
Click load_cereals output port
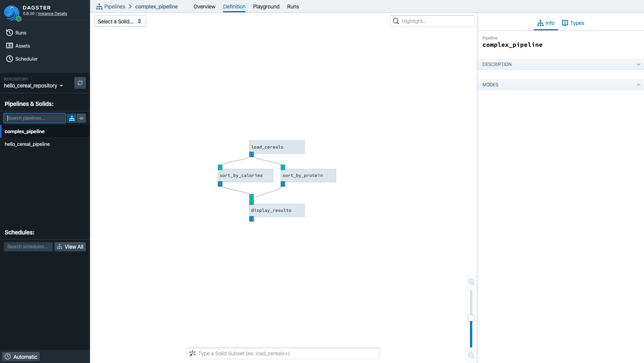pyautogui.click(x=251, y=155)
